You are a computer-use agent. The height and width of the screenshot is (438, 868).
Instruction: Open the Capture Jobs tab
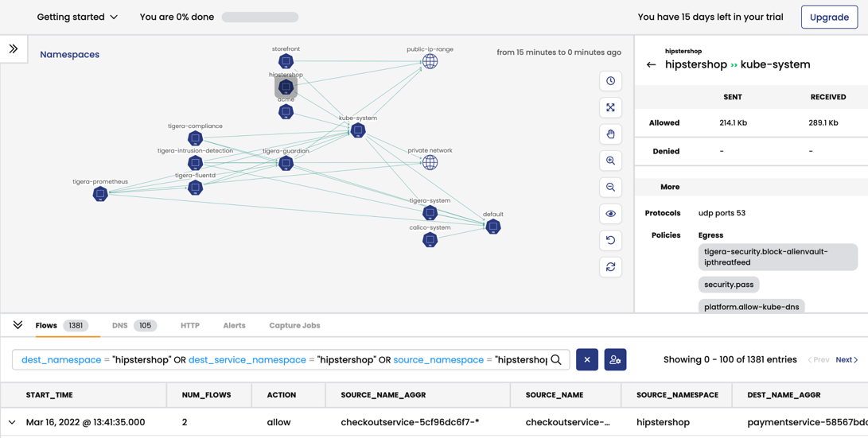(294, 325)
